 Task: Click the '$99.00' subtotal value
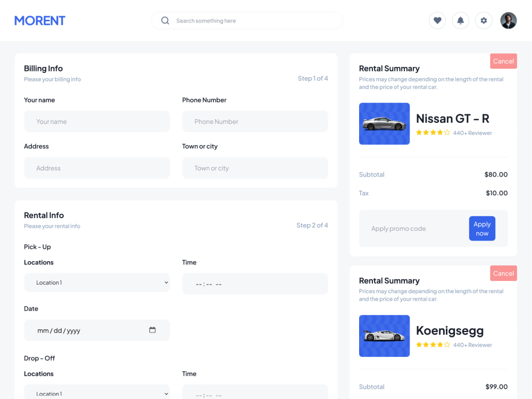click(496, 387)
